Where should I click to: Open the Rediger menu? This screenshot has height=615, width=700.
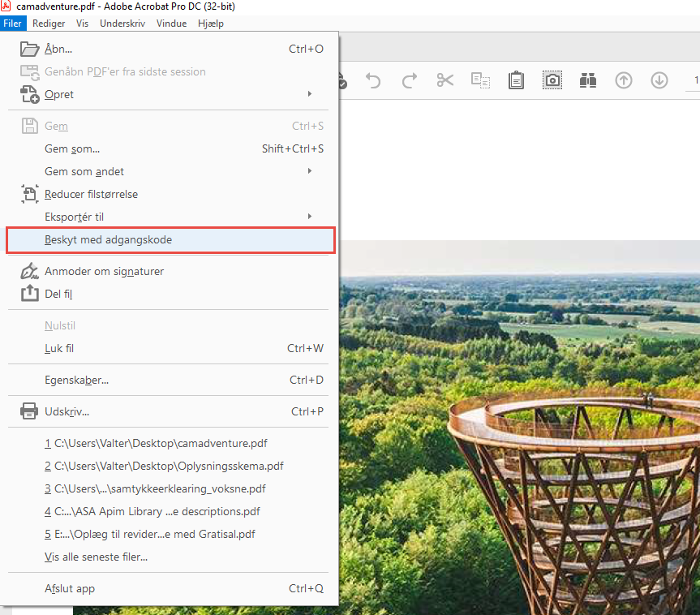tap(49, 24)
